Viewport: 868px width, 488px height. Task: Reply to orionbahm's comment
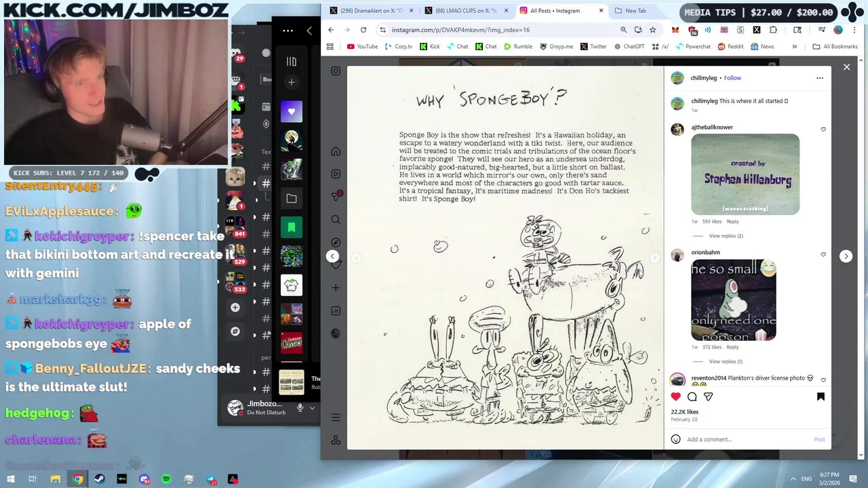[x=732, y=347]
